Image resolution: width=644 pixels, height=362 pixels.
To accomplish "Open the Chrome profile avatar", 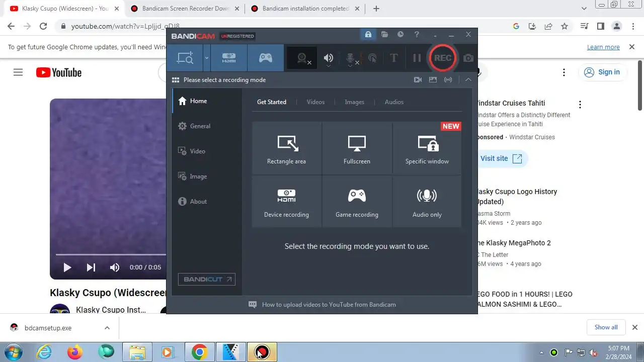I will 616,26.
